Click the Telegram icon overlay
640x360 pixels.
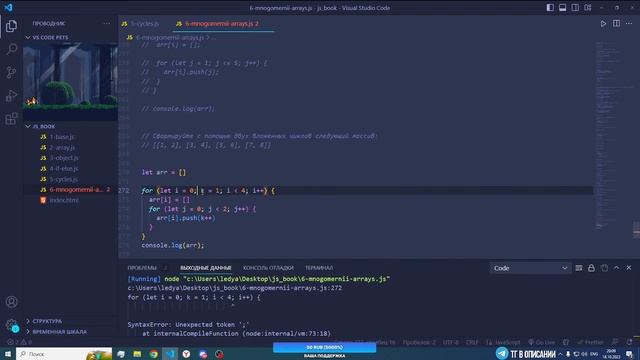pyautogui.click(x=502, y=353)
